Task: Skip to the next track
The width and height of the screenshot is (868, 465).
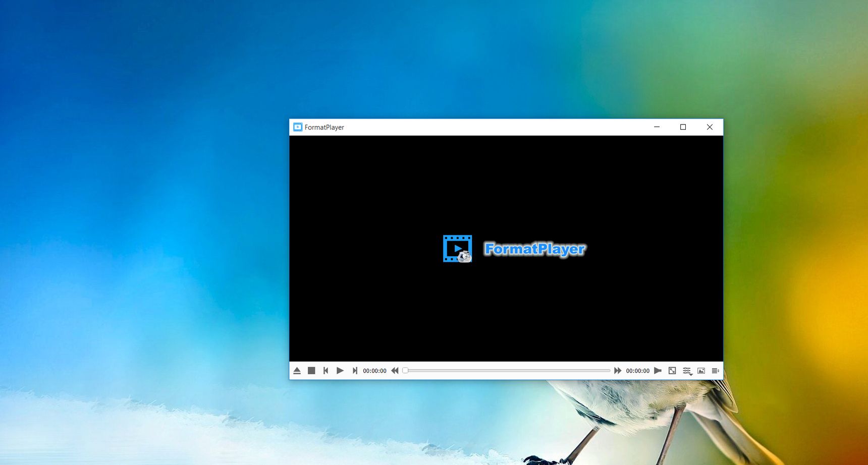Action: [x=355, y=371]
